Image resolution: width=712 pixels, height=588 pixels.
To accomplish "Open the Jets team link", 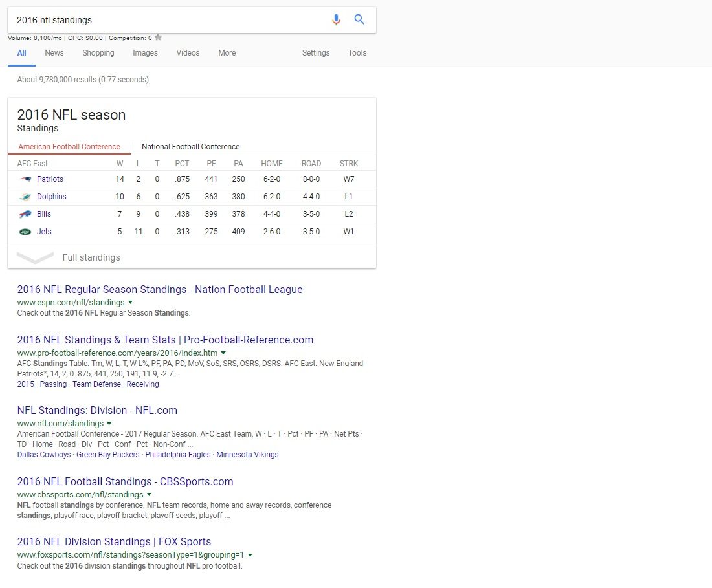I will 44,232.
